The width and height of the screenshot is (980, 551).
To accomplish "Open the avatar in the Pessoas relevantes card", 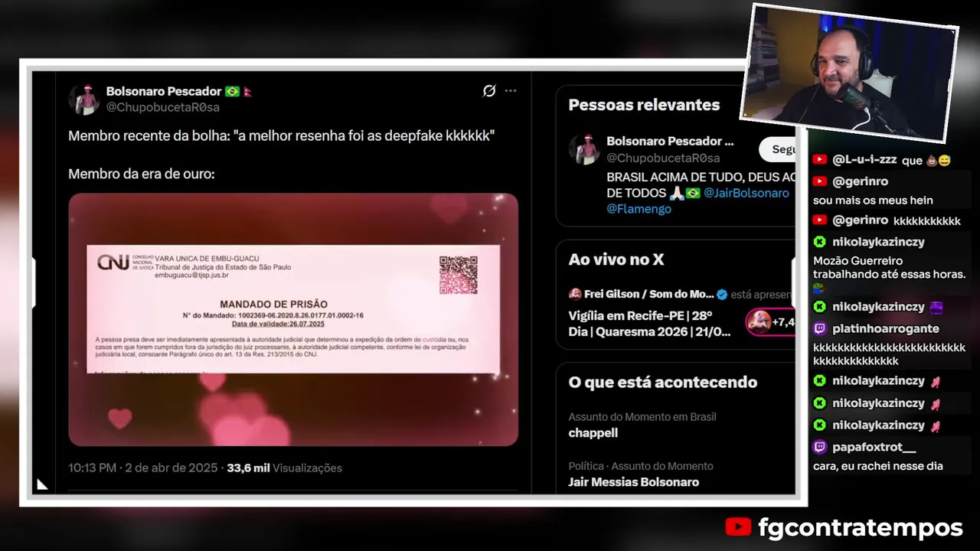I will tap(584, 149).
